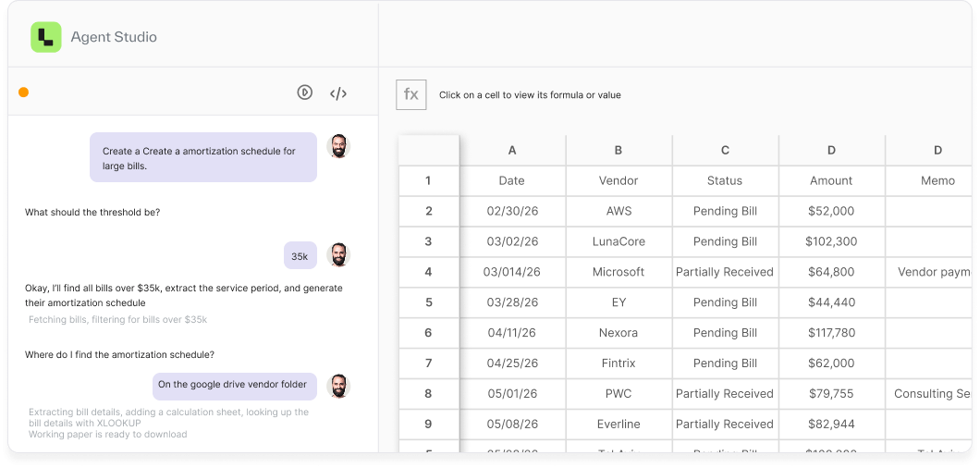Viewport: 980px width, 468px height.
Task: Click the Consulting Se memo cell
Action: (931, 394)
